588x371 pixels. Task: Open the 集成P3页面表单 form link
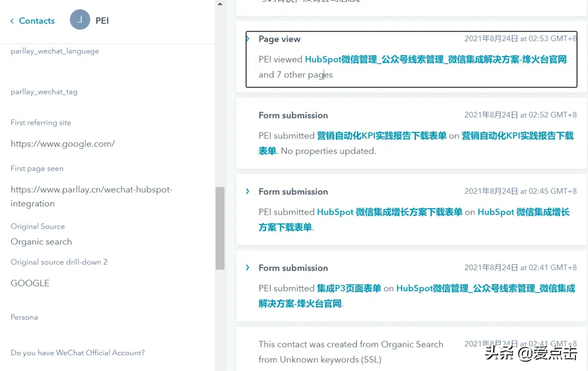point(348,288)
